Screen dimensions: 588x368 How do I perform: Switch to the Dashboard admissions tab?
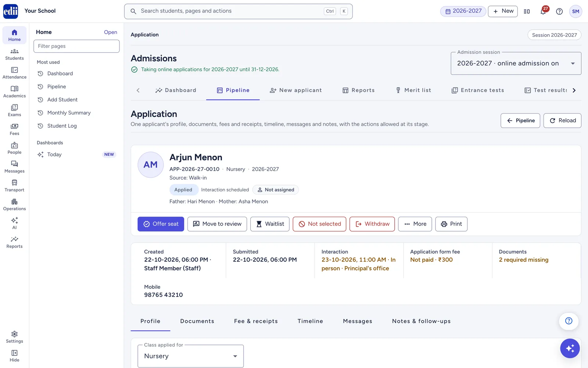coord(176,90)
